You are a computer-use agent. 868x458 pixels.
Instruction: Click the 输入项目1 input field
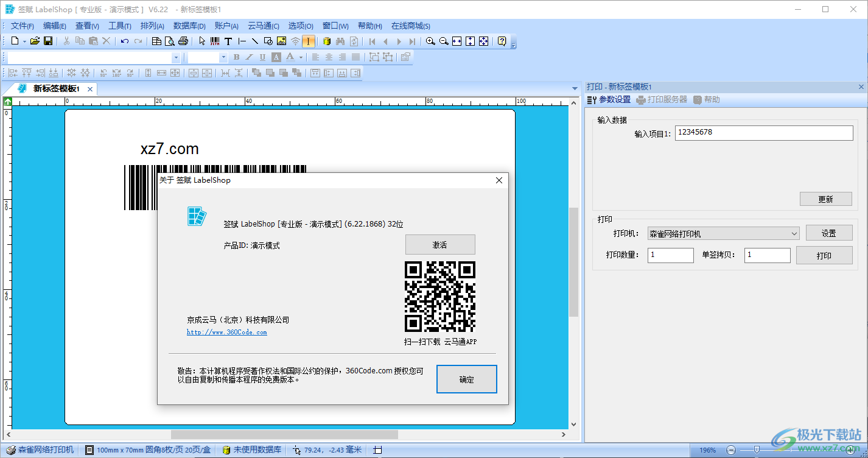pos(764,133)
